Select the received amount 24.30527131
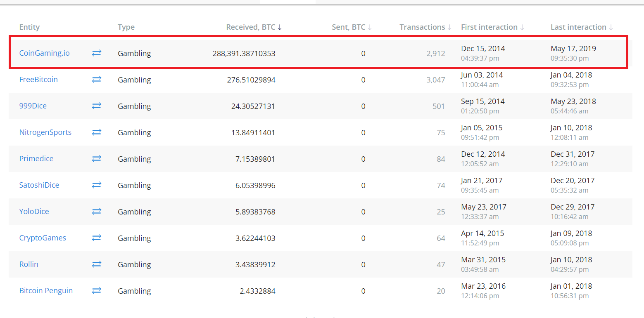The width and height of the screenshot is (644, 318). (253, 106)
